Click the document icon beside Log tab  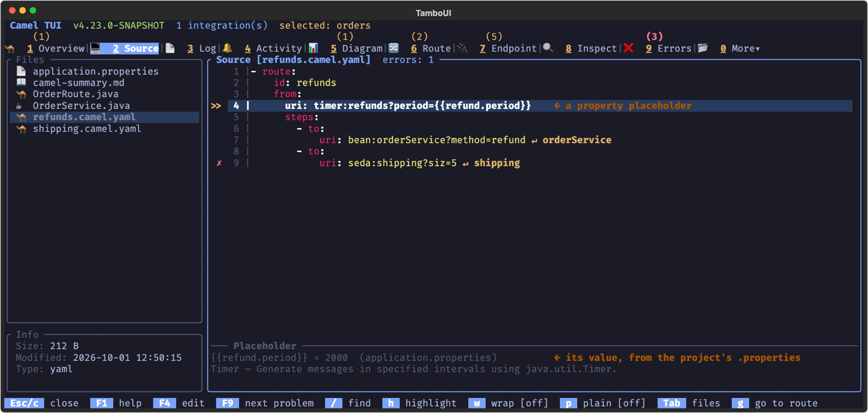pyautogui.click(x=170, y=48)
